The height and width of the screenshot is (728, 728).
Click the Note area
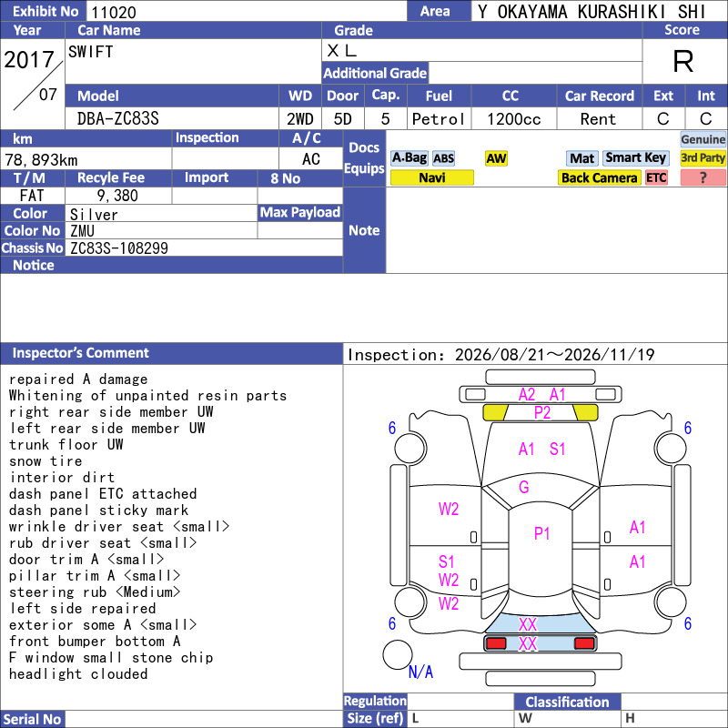556,230
